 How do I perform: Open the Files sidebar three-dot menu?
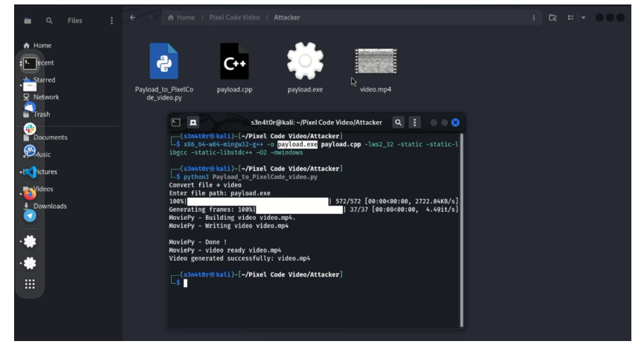112,21
